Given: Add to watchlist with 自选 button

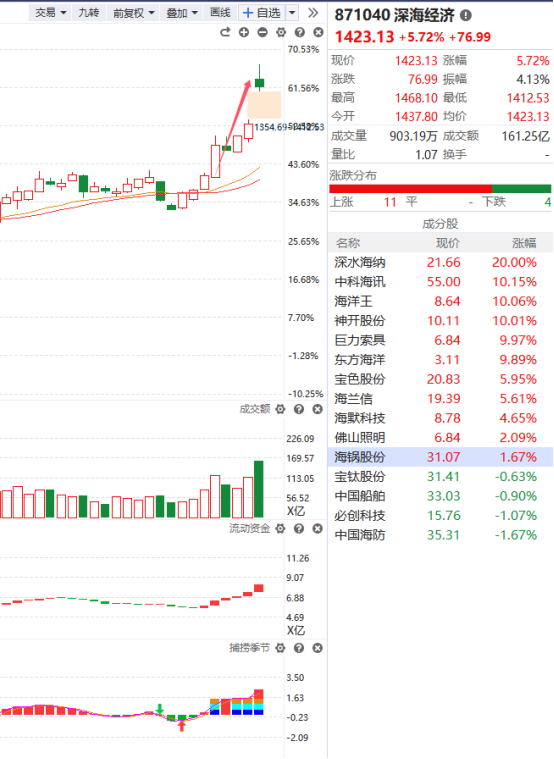Looking at the screenshot, I should click(x=262, y=13).
